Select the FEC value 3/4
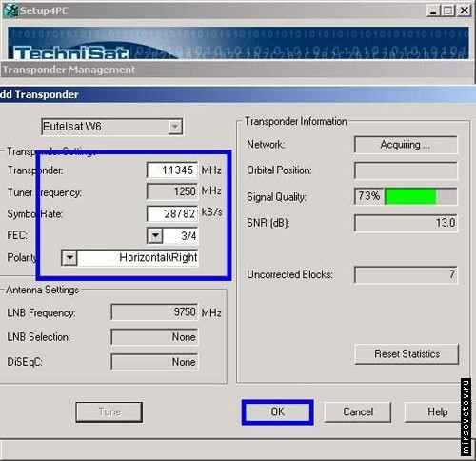476x461 pixels. pyautogui.click(x=181, y=236)
